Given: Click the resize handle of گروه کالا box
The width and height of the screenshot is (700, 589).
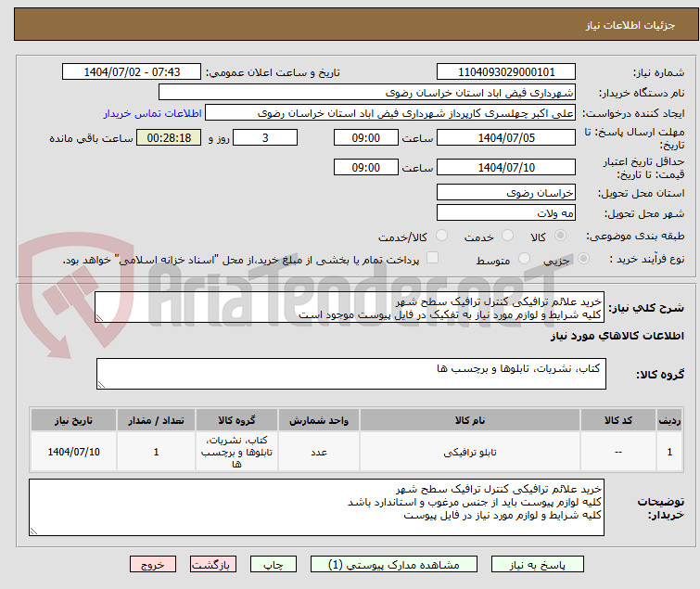Looking at the screenshot, I should point(101,385).
